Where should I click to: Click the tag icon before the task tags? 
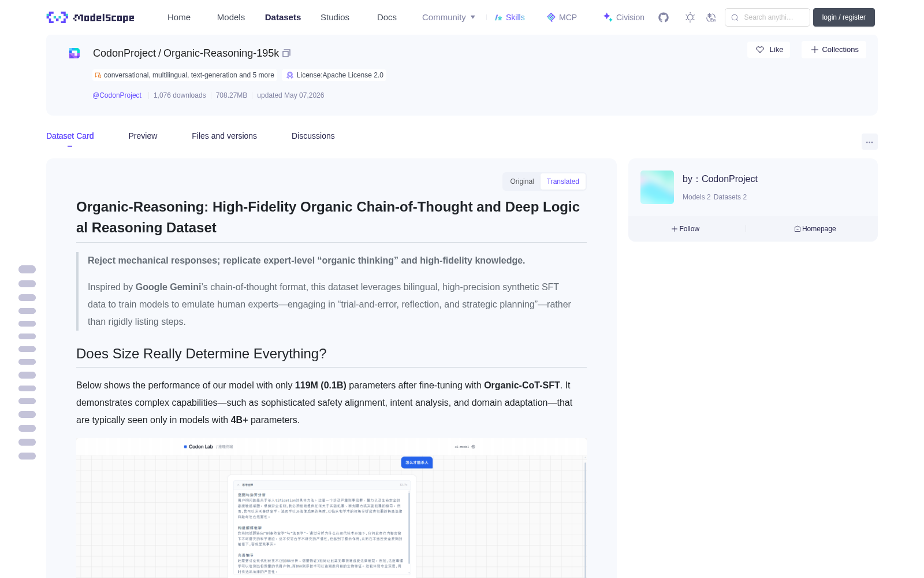(98, 75)
